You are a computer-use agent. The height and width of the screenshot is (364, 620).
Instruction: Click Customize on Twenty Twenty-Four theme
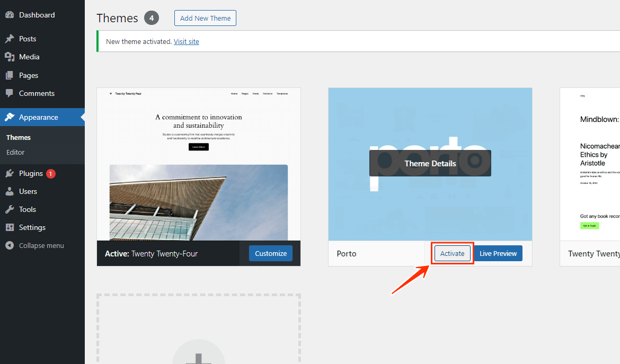coord(271,253)
